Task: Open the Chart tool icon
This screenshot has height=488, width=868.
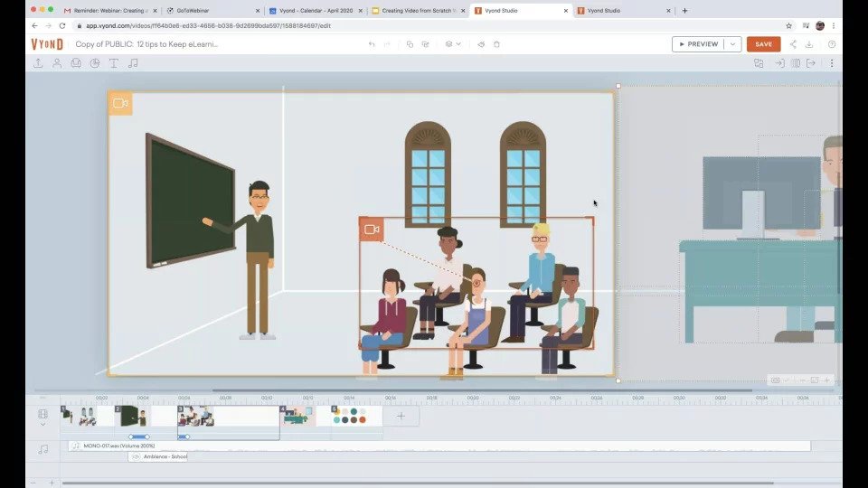Action: point(95,63)
